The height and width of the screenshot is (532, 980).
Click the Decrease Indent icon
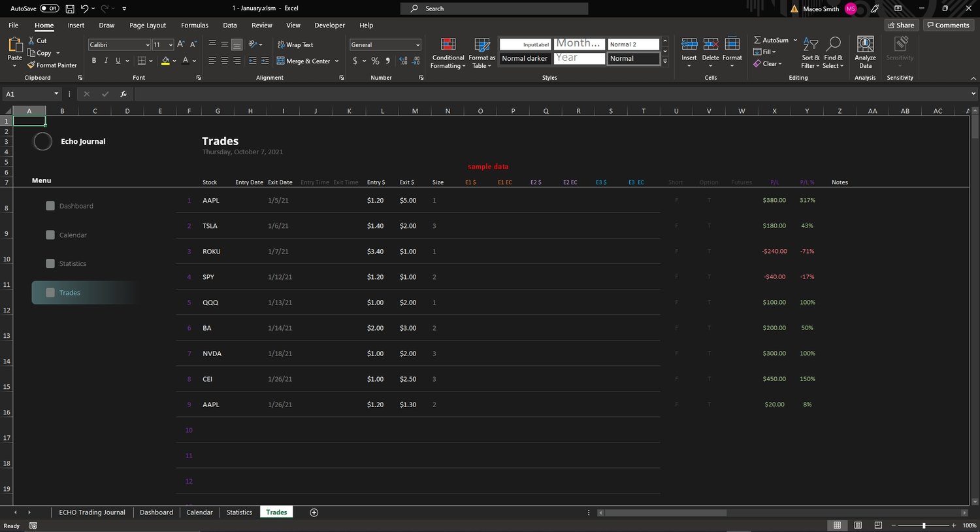click(253, 61)
